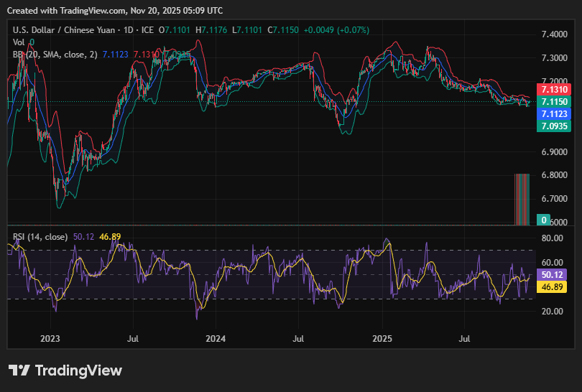
Task: Click the 80.00 level on RSI scale
Action: (x=553, y=238)
